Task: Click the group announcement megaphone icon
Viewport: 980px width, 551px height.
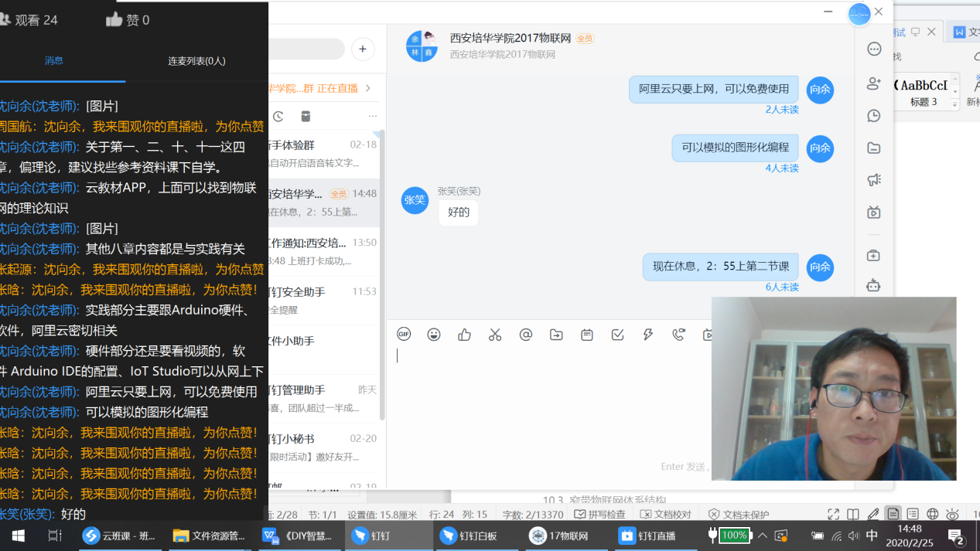Action: pos(874,180)
